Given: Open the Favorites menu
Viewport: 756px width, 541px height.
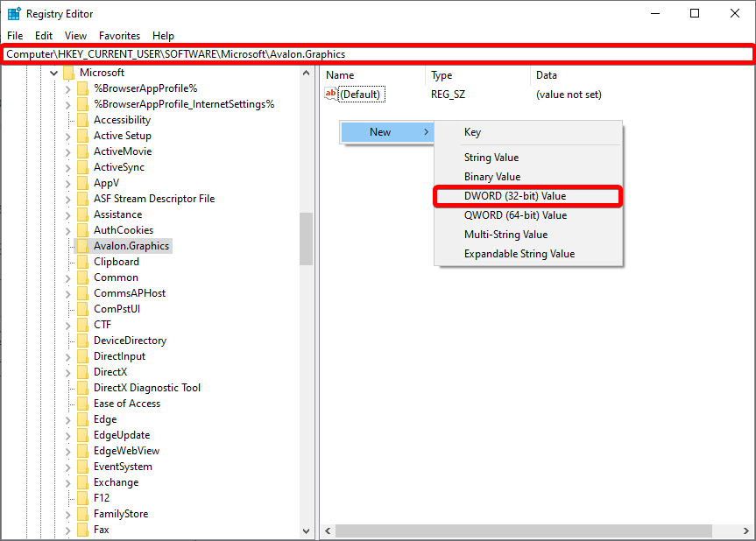Looking at the screenshot, I should pos(119,36).
